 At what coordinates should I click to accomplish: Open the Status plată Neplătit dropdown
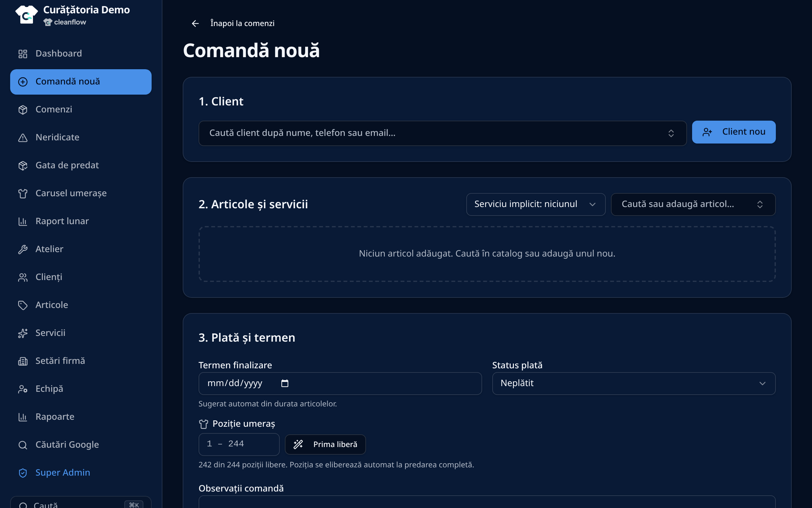pos(633,383)
